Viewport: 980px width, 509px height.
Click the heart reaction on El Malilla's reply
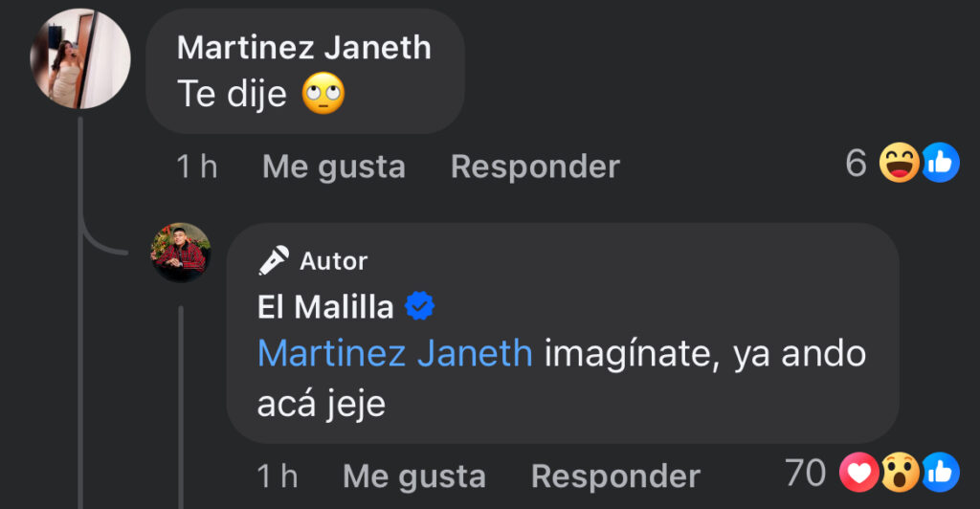(x=858, y=473)
